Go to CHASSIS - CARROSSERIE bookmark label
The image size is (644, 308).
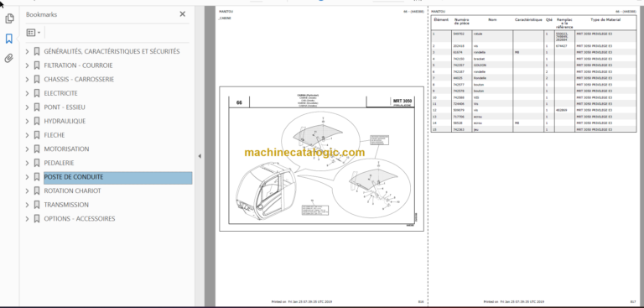click(x=79, y=80)
